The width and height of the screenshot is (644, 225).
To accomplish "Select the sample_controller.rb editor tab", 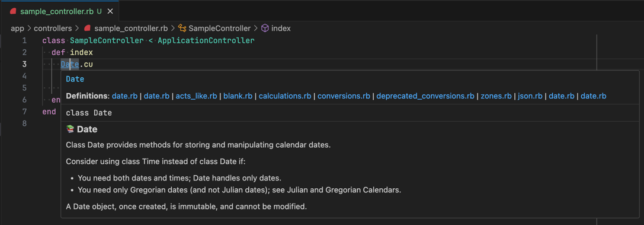I will tap(59, 11).
